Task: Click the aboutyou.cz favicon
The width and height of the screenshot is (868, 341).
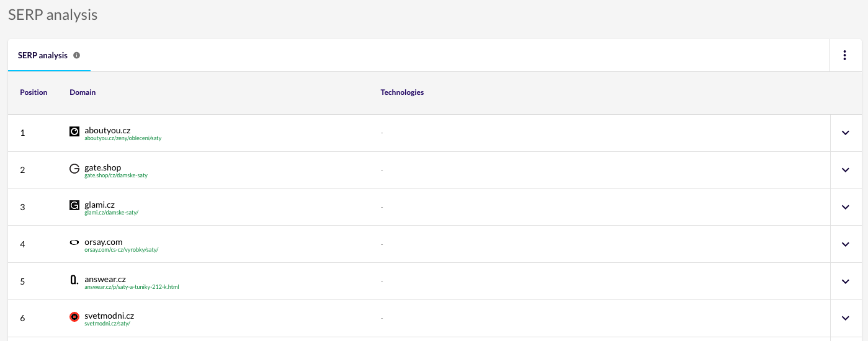Action: point(74,131)
